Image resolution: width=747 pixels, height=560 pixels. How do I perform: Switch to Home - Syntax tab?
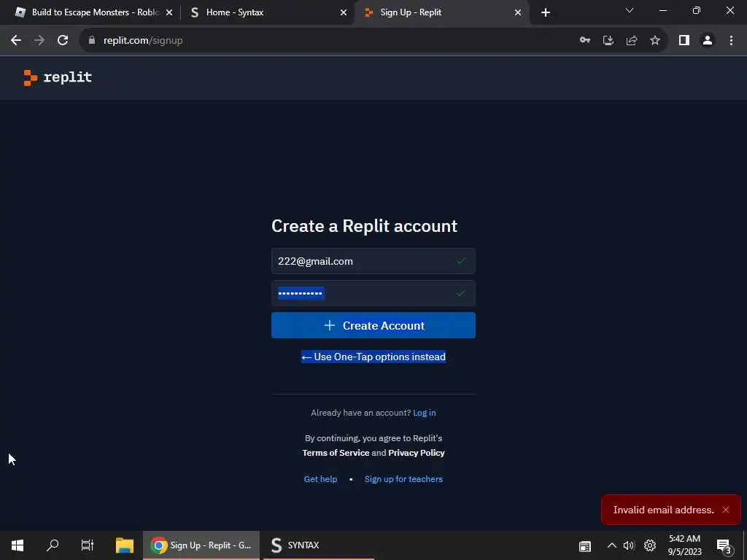point(267,12)
